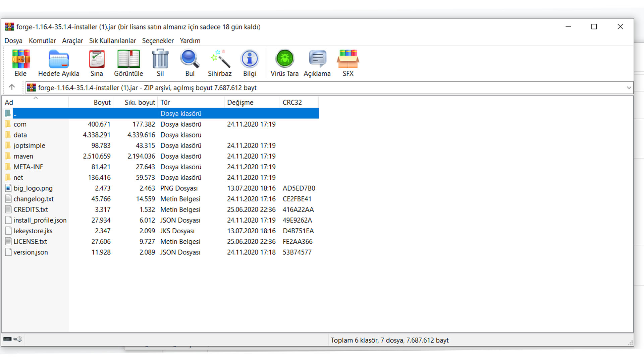Click the archive path address field
Viewport: 644px width, 362px height.
click(329, 88)
